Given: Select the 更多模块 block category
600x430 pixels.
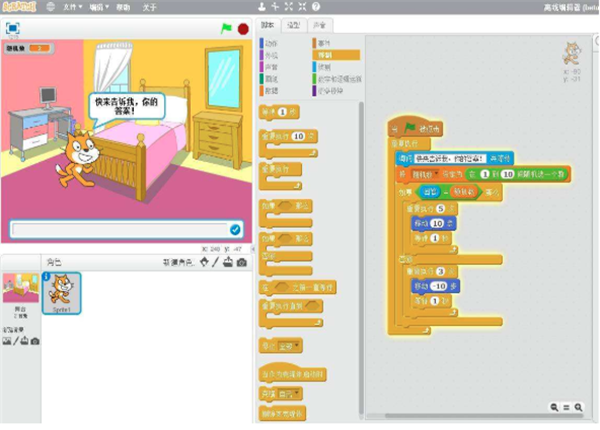Looking at the screenshot, I should (x=328, y=91).
